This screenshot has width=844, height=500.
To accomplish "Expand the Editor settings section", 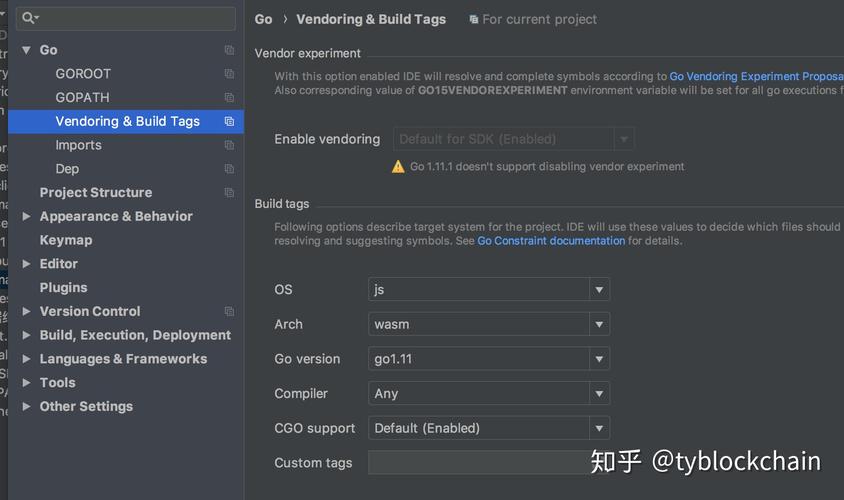I will (26, 264).
